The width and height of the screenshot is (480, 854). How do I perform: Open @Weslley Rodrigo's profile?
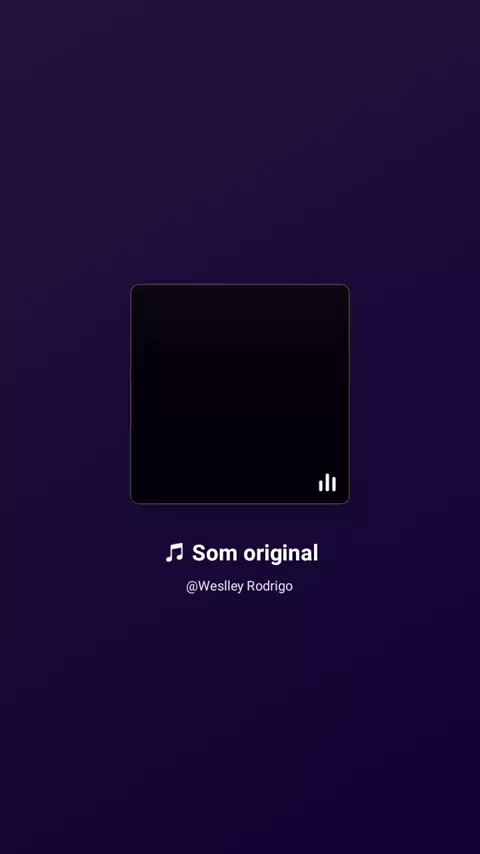239,586
